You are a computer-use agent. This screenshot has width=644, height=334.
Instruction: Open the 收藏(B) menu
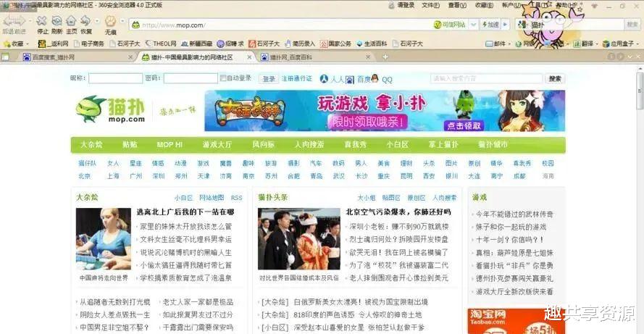point(484,5)
